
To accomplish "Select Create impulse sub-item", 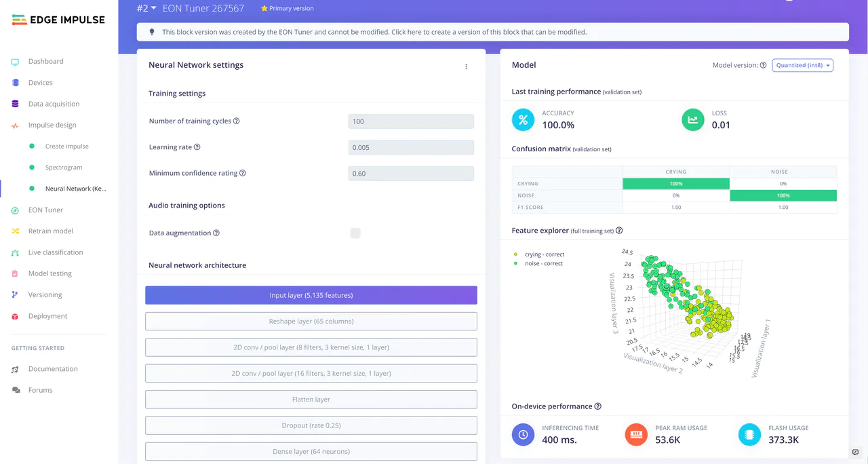I will click(67, 147).
